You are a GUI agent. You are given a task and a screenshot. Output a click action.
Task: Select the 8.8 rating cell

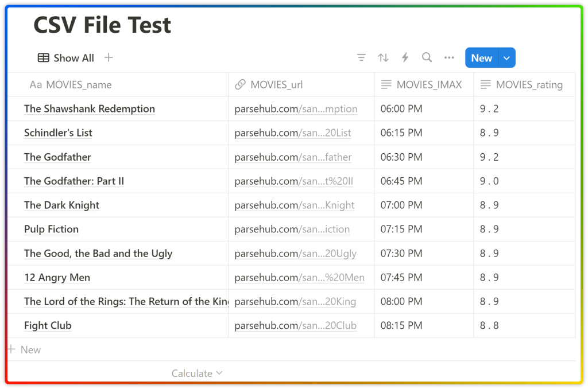coord(524,325)
